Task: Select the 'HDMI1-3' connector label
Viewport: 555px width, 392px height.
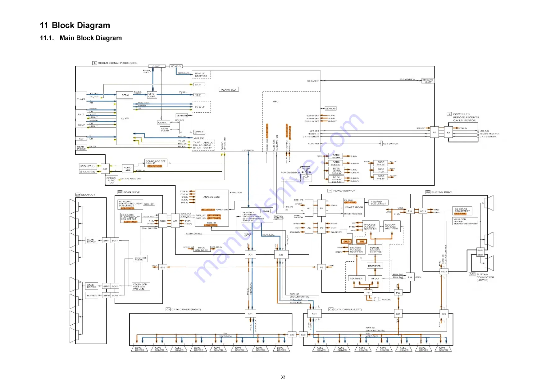Action: tap(176, 66)
